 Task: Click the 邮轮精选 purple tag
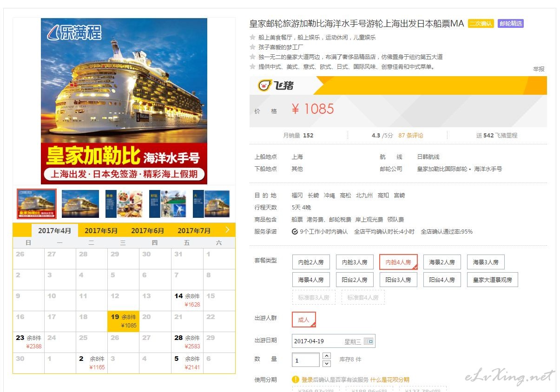pyautogui.click(x=510, y=23)
